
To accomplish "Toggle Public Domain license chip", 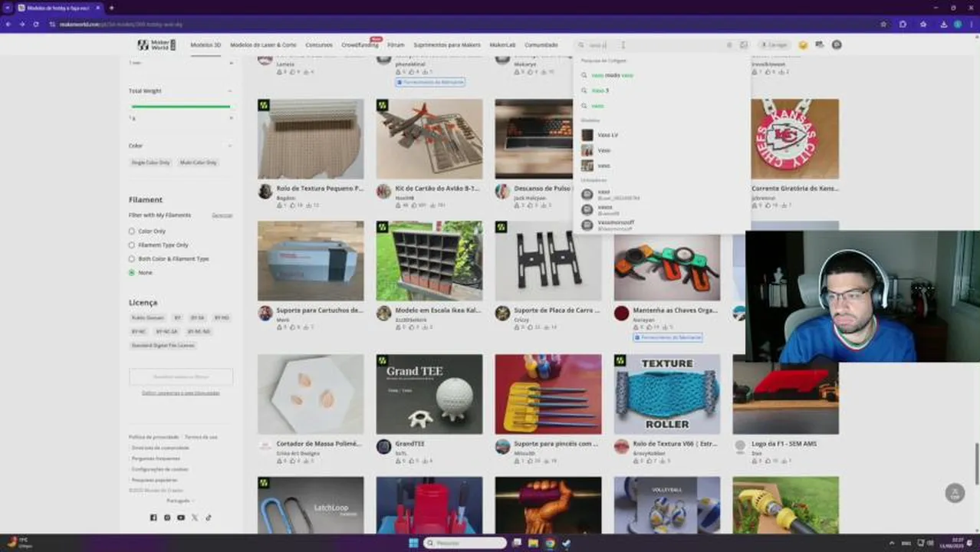I will [148, 317].
